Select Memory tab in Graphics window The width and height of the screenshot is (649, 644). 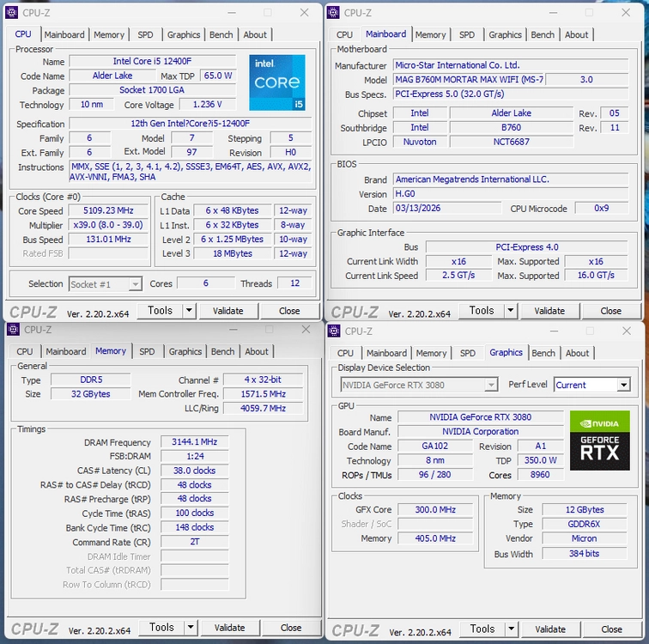click(x=431, y=353)
